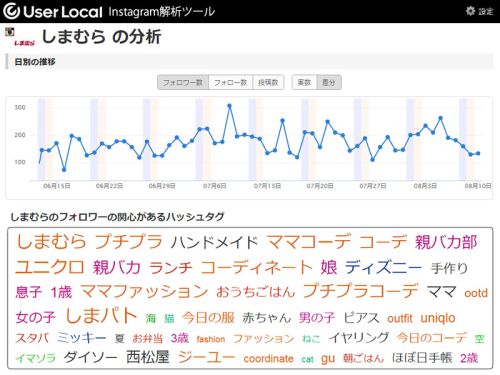500x375 pixels.
Task: Open the プチプラコーデ hashtag
Action: (360, 291)
